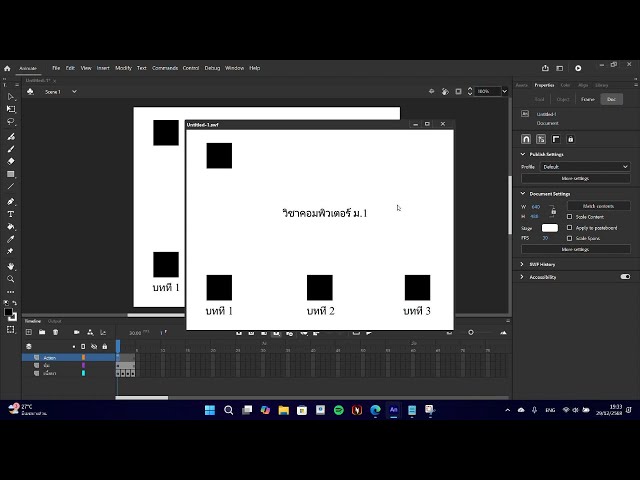Select the Paint Bucket tool
Image resolution: width=640 pixels, height=480 pixels.
11,227
